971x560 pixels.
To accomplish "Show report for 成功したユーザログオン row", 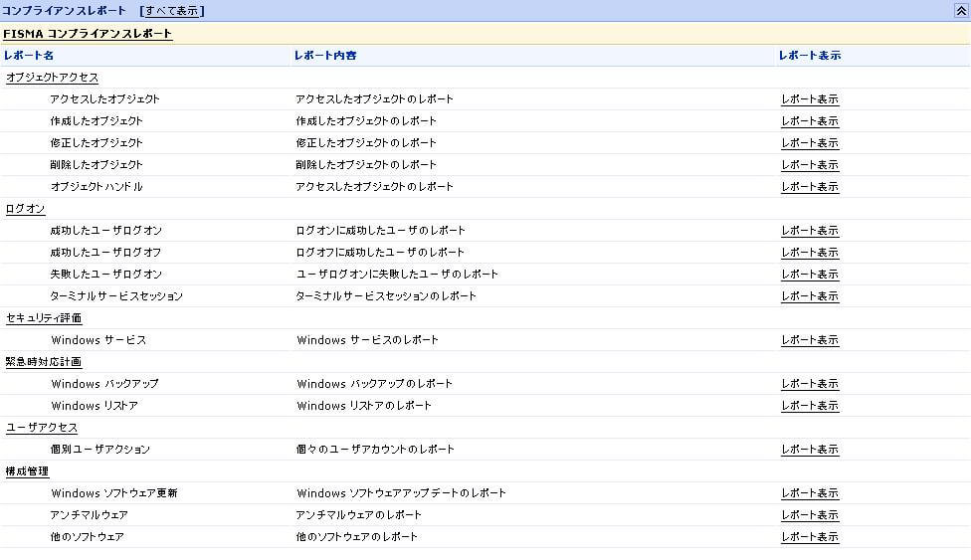I will [x=810, y=231].
